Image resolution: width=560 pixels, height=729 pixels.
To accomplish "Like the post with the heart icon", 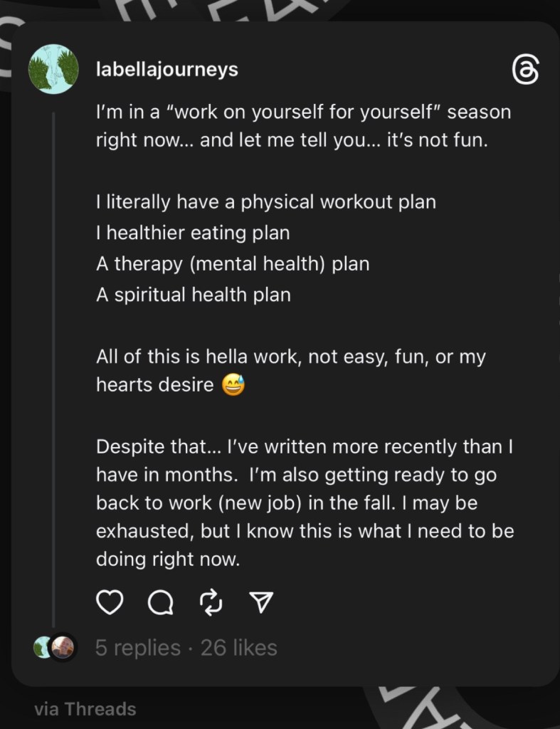I will click(x=109, y=603).
